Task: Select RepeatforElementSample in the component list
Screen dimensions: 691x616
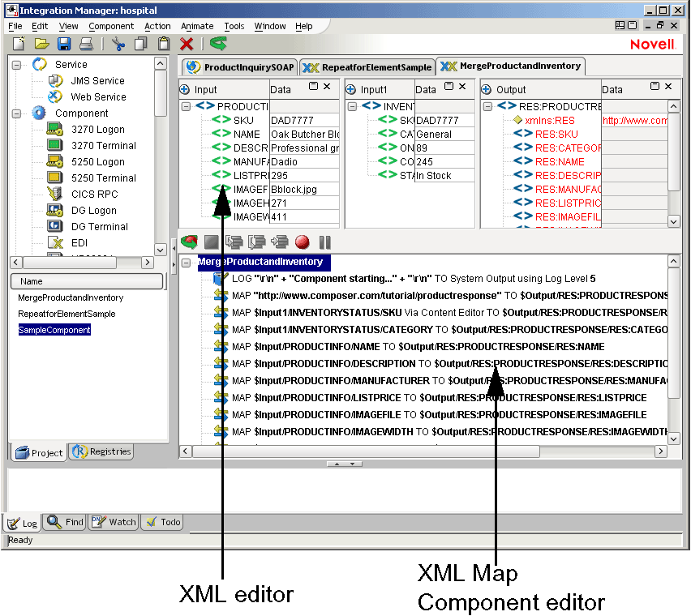Action: (x=67, y=314)
